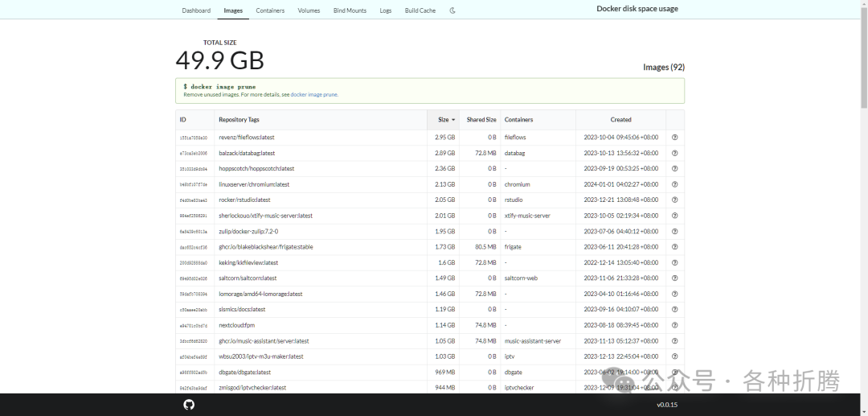Click help icon for balzack/databag row

(x=675, y=153)
